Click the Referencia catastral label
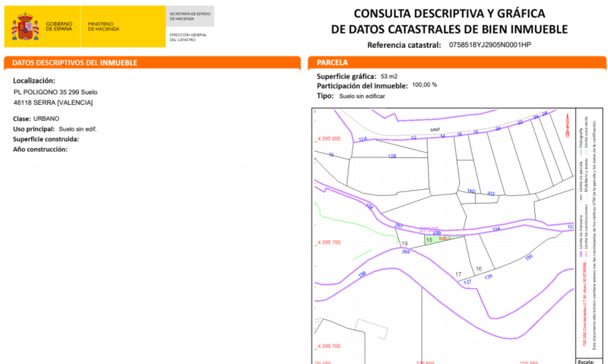The width and height of the screenshot is (608, 364). pos(404,45)
